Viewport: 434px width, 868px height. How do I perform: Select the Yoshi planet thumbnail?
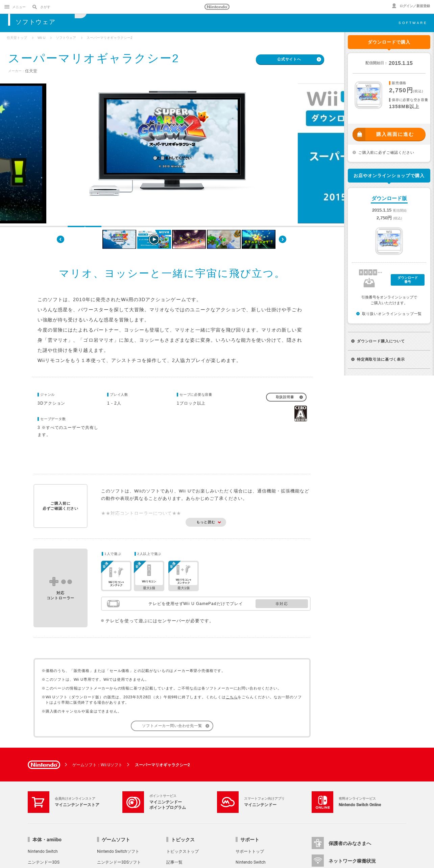click(x=224, y=239)
